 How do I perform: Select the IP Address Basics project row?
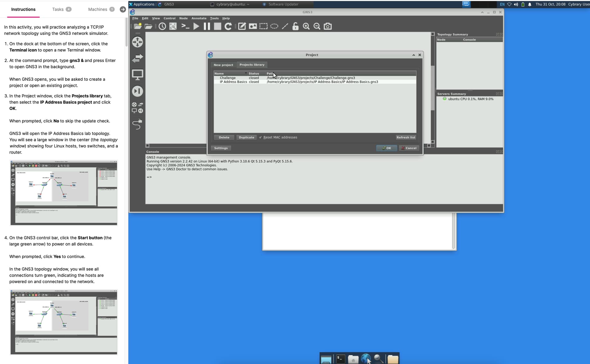(x=234, y=82)
